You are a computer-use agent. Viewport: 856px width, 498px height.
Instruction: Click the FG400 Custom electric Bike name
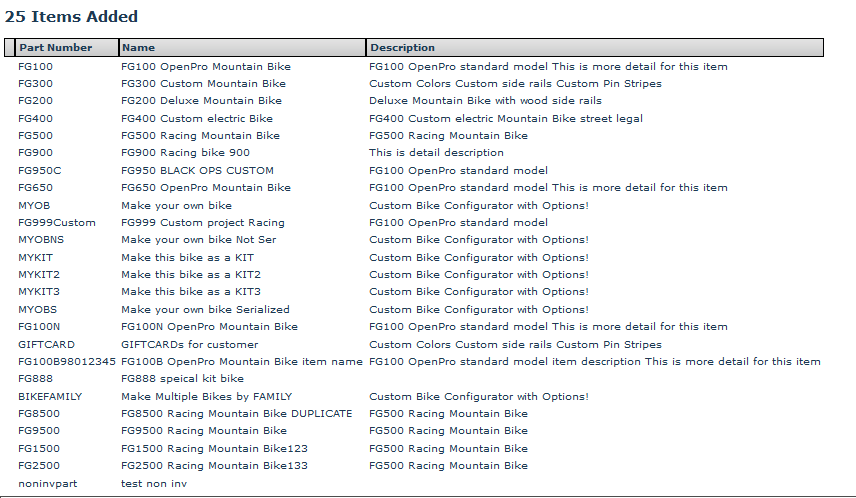196,119
